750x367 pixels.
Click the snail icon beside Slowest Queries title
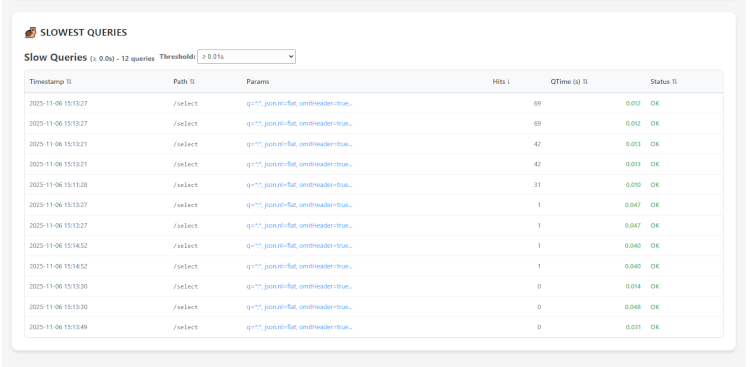[x=30, y=33]
